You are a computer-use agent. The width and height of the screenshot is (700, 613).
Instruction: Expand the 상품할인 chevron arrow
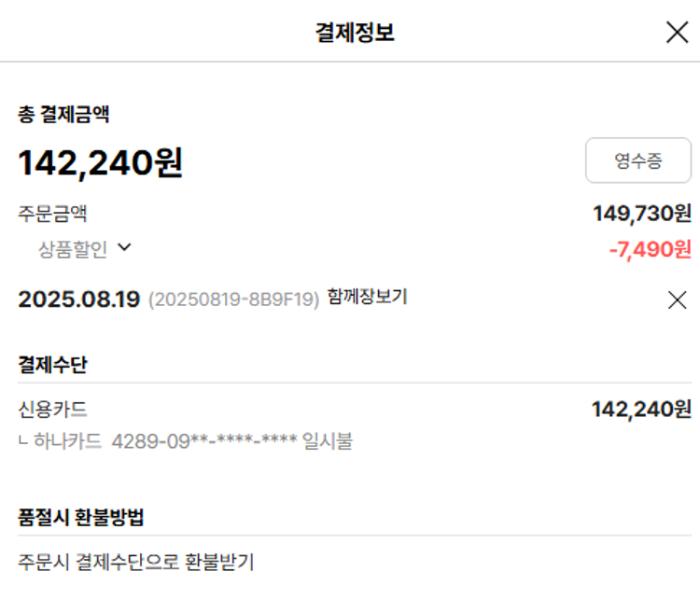pyautogui.click(x=124, y=248)
